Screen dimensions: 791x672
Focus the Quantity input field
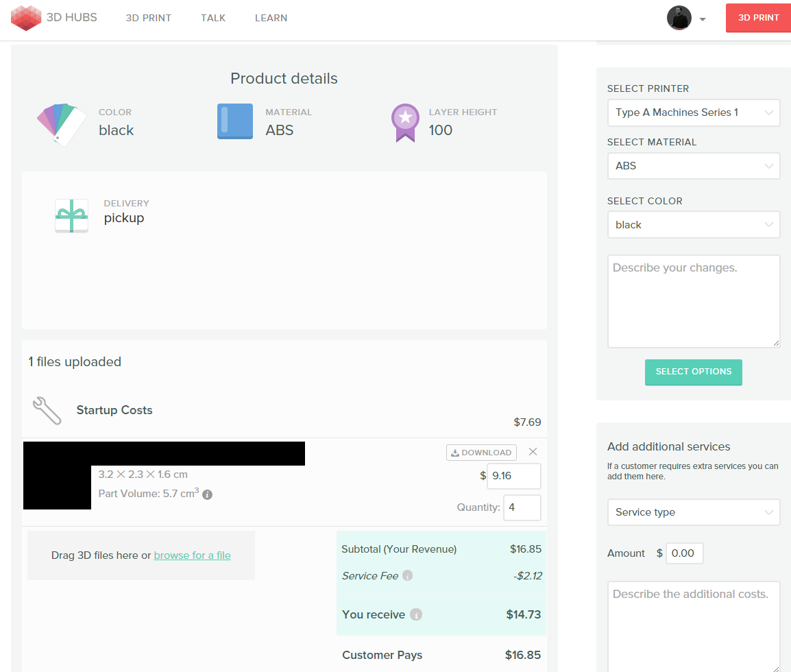[x=522, y=507]
